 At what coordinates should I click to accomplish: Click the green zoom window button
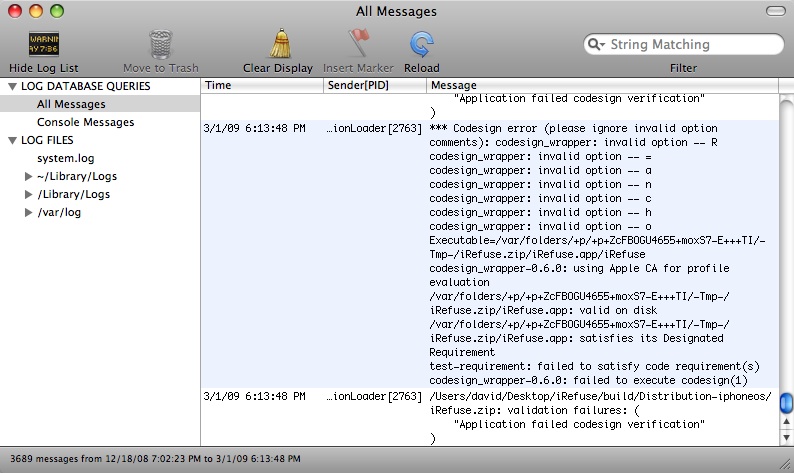pos(57,11)
